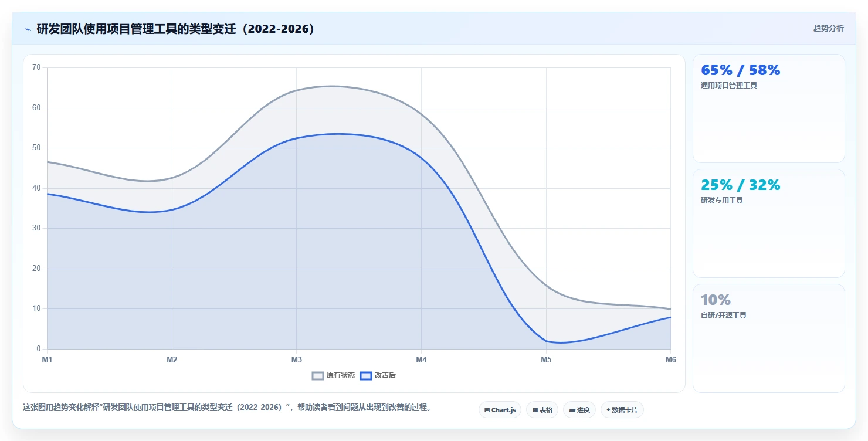Click the M5 x-axis label

546,359
